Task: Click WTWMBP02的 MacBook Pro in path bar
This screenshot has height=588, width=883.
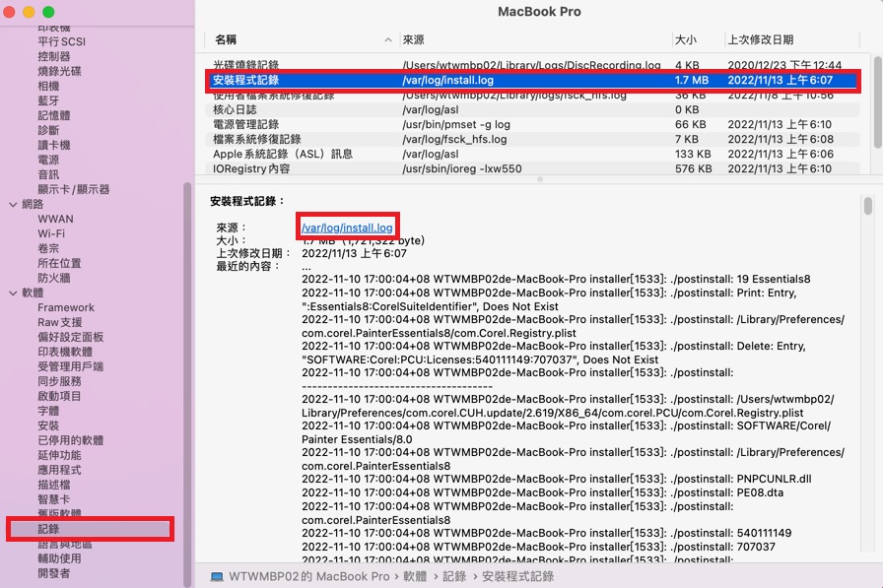Action: [308, 577]
